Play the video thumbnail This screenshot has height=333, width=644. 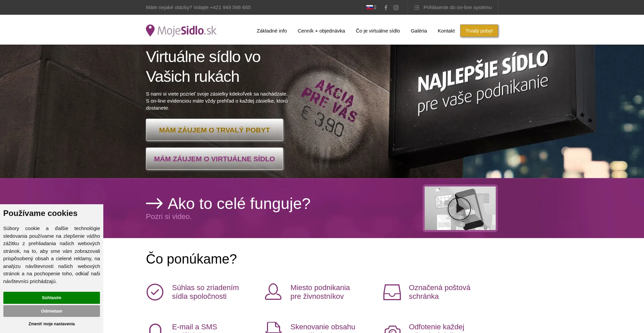pyautogui.click(x=460, y=208)
